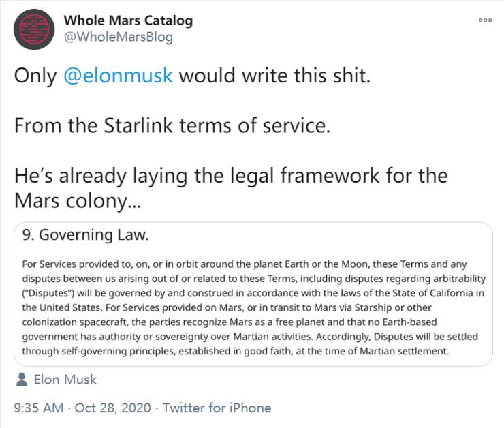Click the Oct 28, 2020 date

point(113,408)
